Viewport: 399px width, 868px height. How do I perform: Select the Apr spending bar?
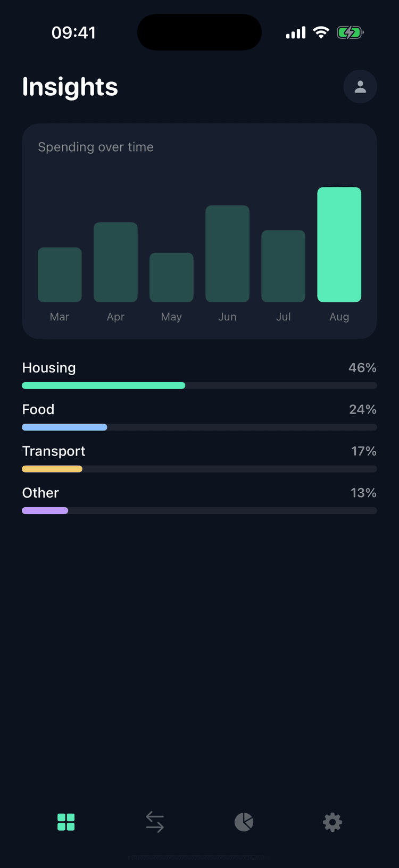coord(115,262)
